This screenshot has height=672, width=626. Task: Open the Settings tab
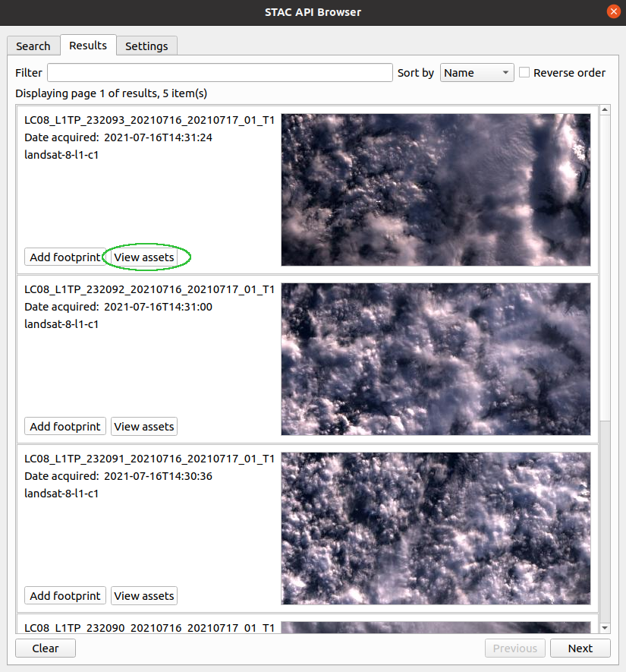click(x=146, y=46)
